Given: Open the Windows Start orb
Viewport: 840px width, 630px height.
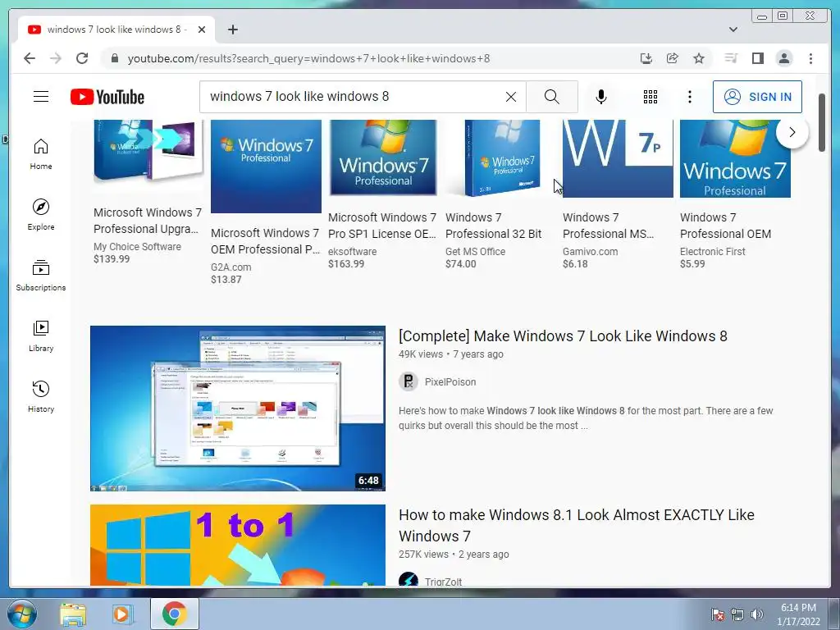Looking at the screenshot, I should [21, 614].
